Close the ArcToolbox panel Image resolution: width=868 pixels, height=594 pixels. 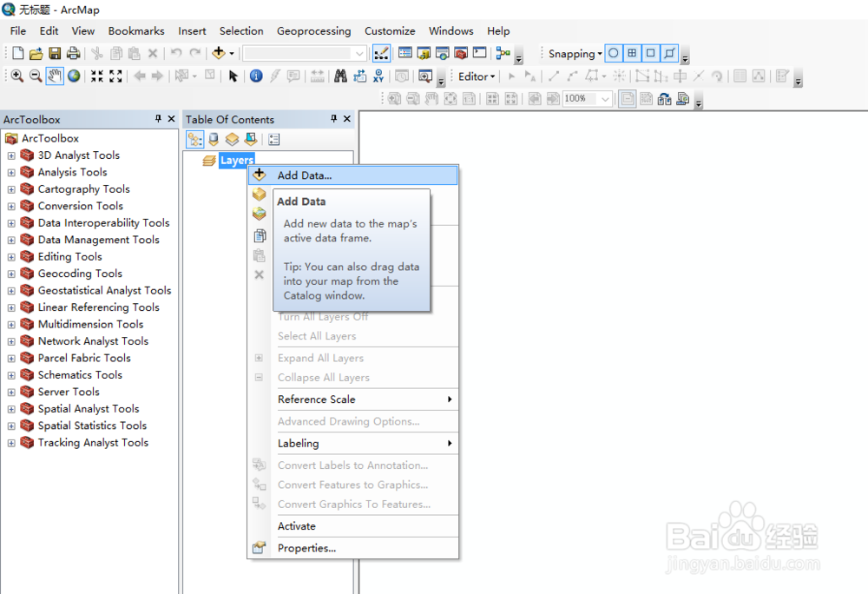pos(172,119)
